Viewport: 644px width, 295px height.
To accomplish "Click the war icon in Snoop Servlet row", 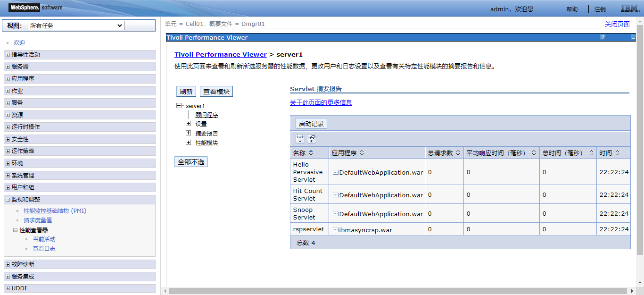I will tap(336, 214).
